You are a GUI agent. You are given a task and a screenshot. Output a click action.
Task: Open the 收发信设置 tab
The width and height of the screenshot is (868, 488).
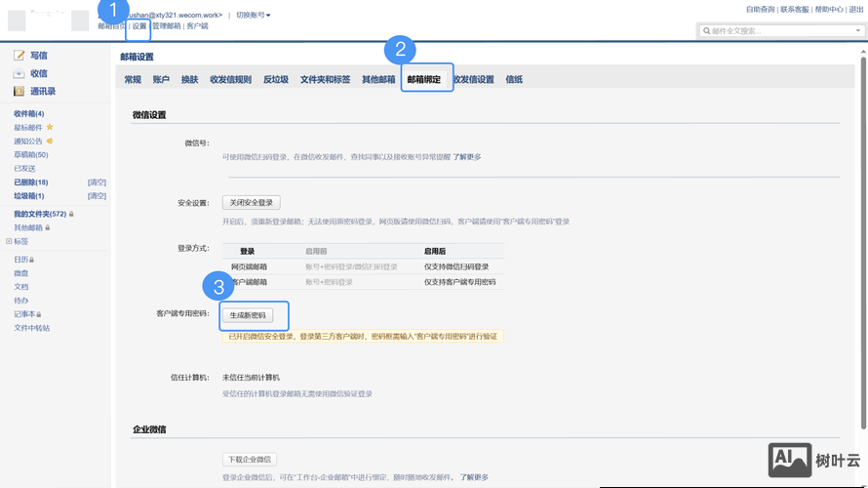474,79
